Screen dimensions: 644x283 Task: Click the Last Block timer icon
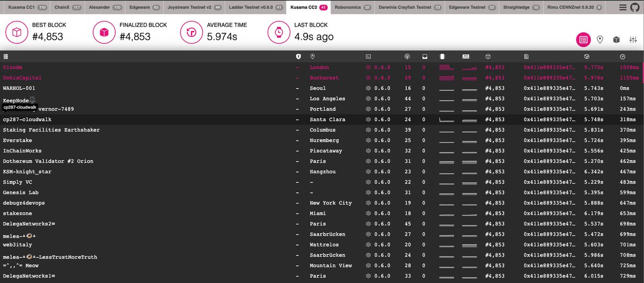coord(279,32)
